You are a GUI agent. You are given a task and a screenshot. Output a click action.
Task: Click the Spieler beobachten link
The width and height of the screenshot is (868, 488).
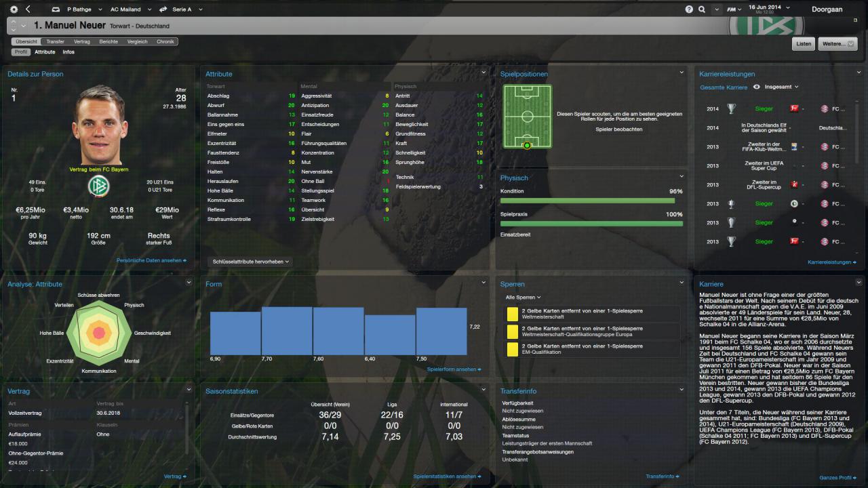click(x=618, y=129)
